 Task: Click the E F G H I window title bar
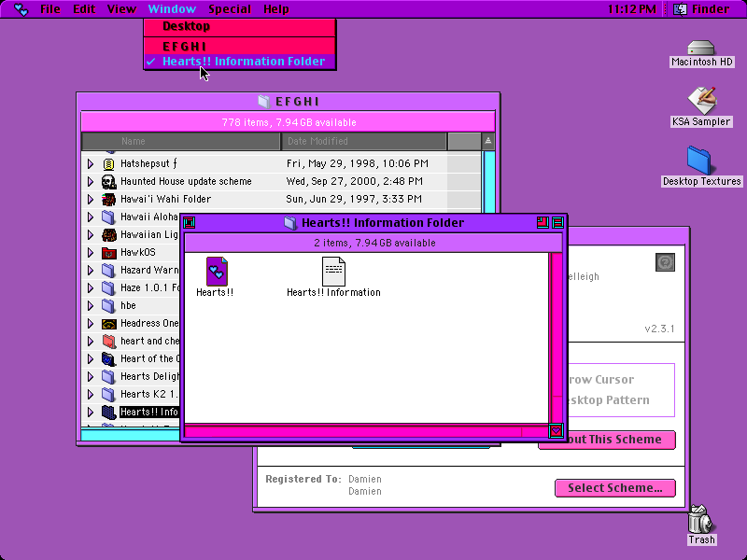click(x=289, y=102)
